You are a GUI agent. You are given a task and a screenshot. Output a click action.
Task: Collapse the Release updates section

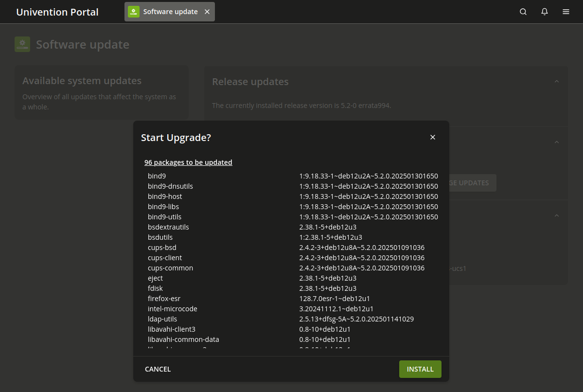pos(556,81)
